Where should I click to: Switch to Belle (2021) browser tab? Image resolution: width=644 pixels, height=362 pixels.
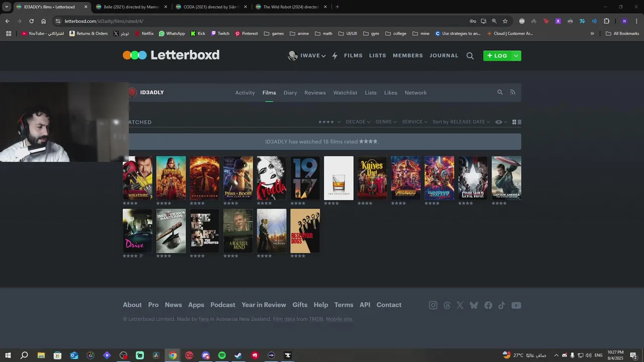click(131, 7)
